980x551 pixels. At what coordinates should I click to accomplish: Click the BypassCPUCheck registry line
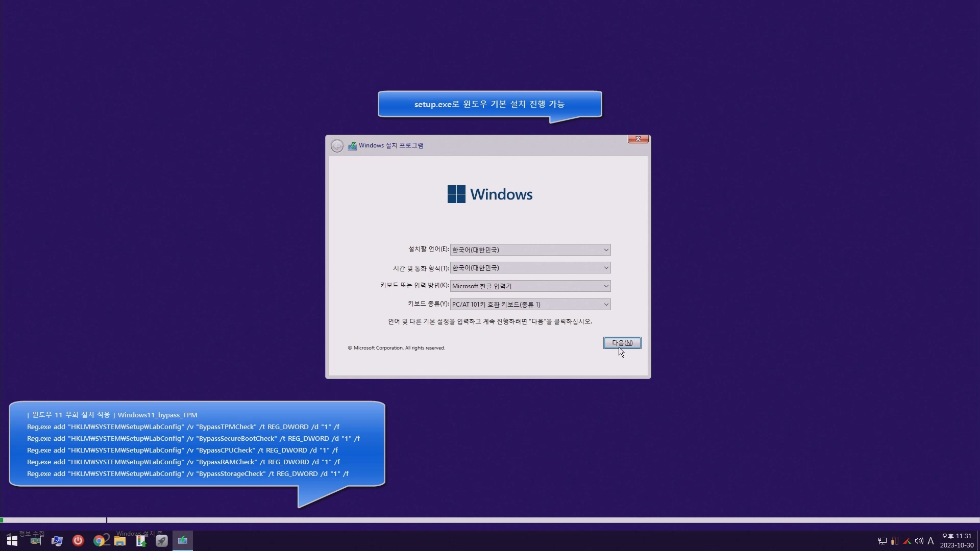coord(182,450)
